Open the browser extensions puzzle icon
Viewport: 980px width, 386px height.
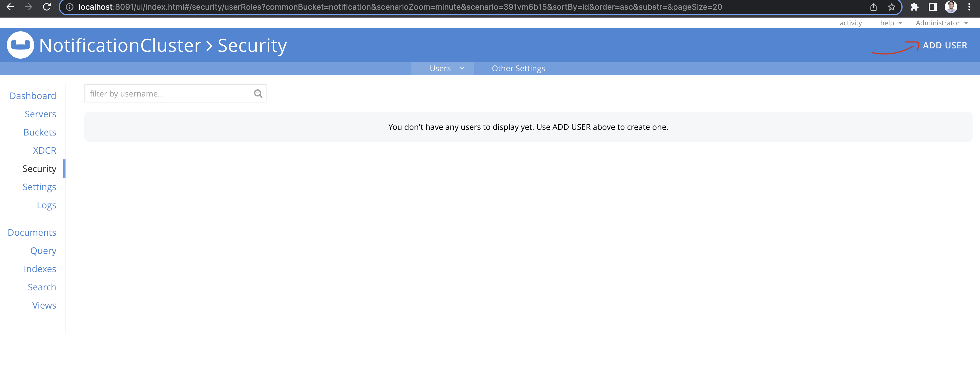coord(914,7)
